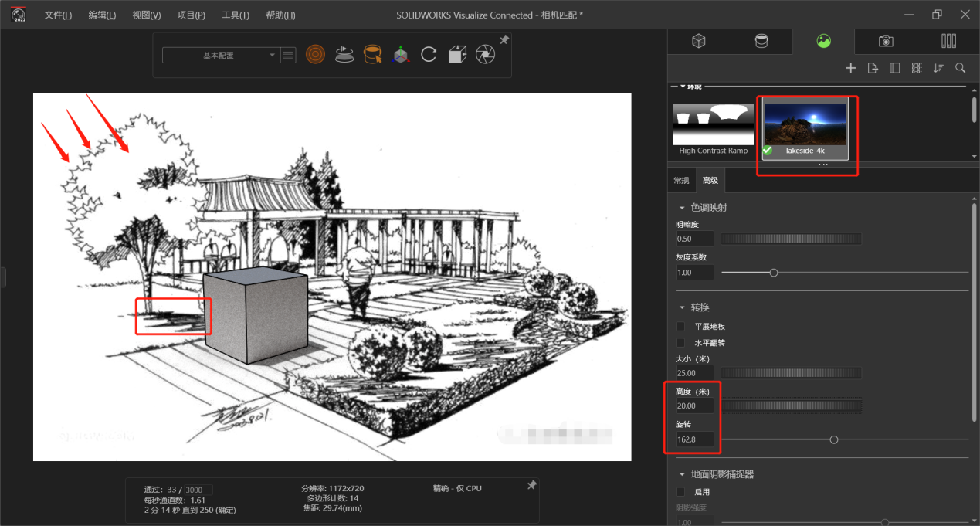Screen dimensions: 980x526
Task: Click the turntable playback icon
Action: point(344,54)
